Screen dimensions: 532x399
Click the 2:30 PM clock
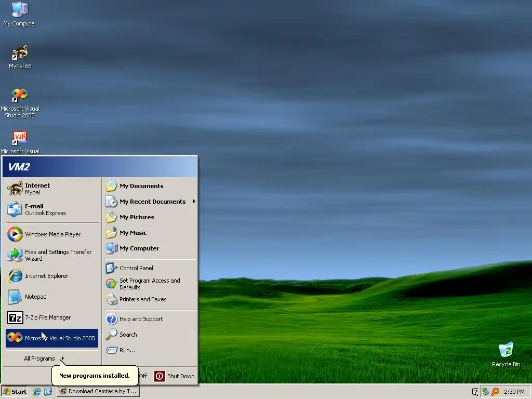click(x=514, y=392)
